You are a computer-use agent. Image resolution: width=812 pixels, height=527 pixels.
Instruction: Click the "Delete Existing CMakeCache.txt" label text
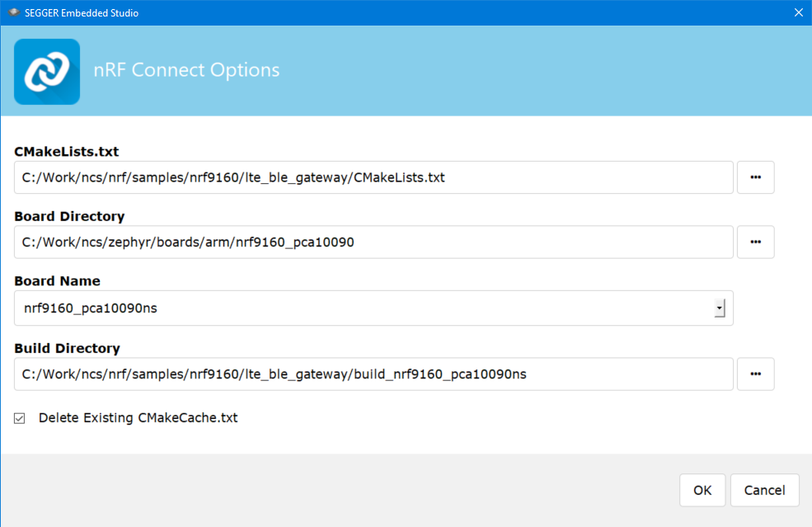click(138, 418)
